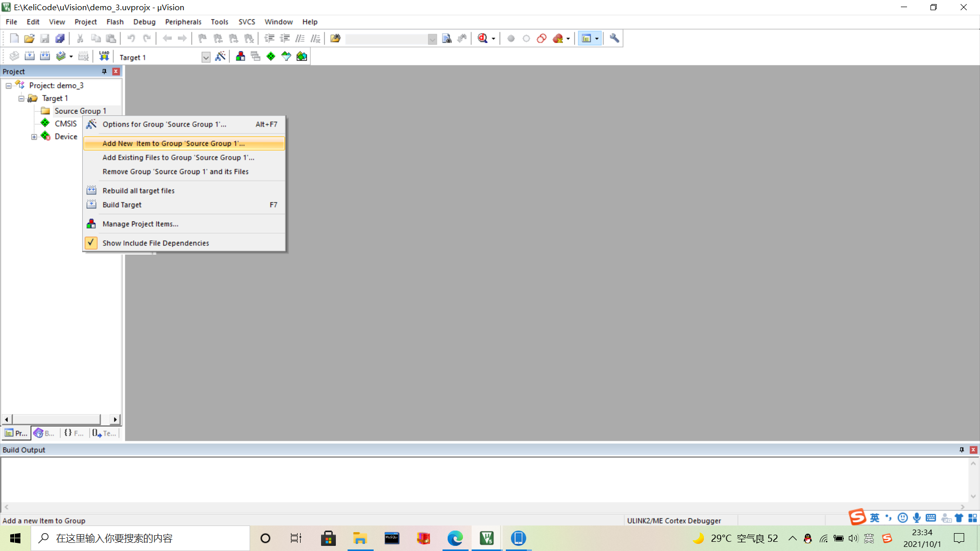Click the Batch Build icon

[x=61, y=56]
